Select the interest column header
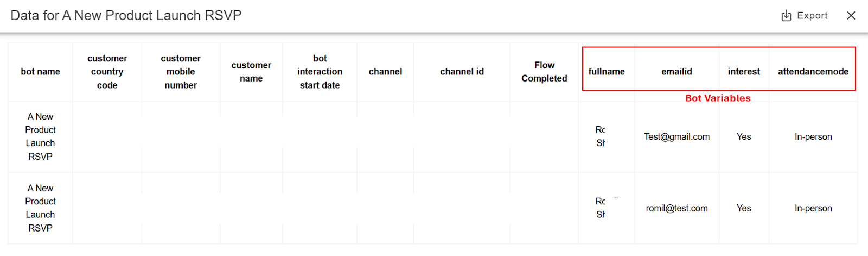The height and width of the screenshot is (256, 868). pos(744,72)
